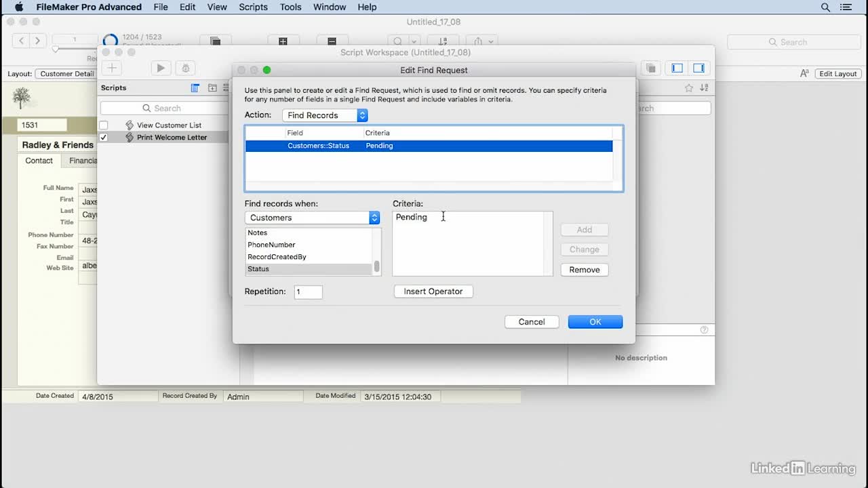Open the script debugger bug icon
This screenshot has height=488, width=868.
[186, 68]
